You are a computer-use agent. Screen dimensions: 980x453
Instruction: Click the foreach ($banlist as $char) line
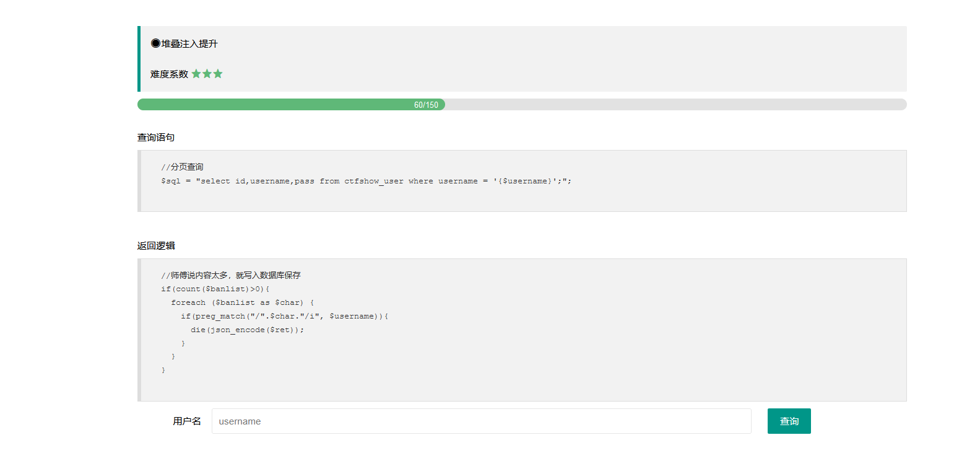243,302
